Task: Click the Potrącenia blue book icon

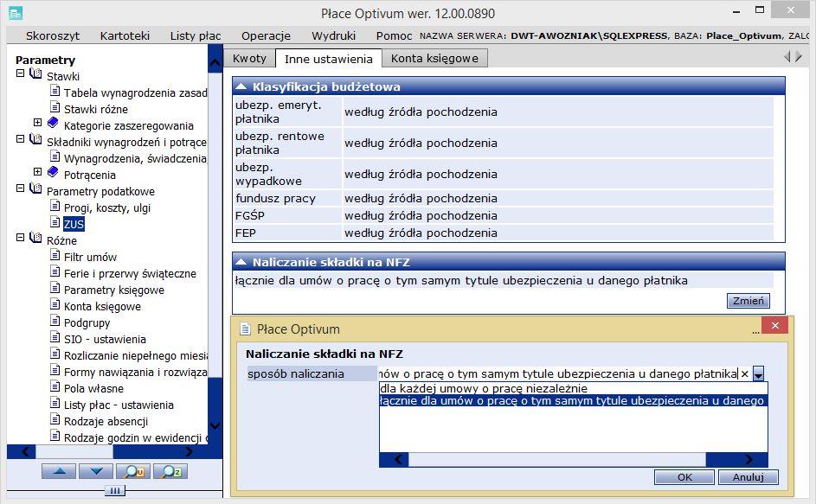Action: coord(53,172)
